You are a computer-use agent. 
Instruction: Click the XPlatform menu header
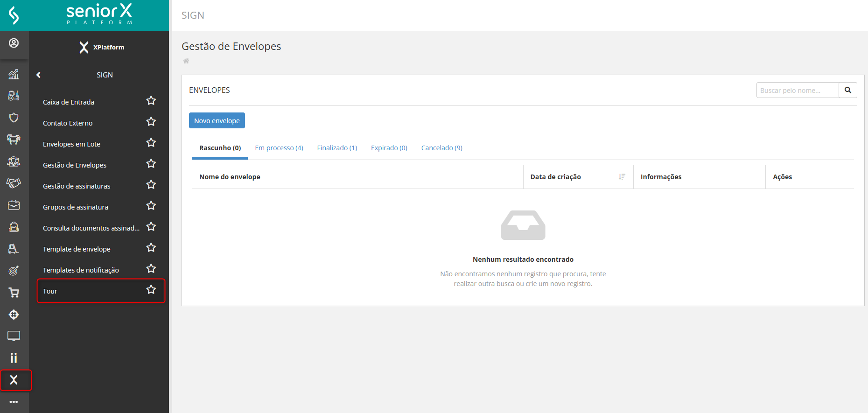pos(102,47)
